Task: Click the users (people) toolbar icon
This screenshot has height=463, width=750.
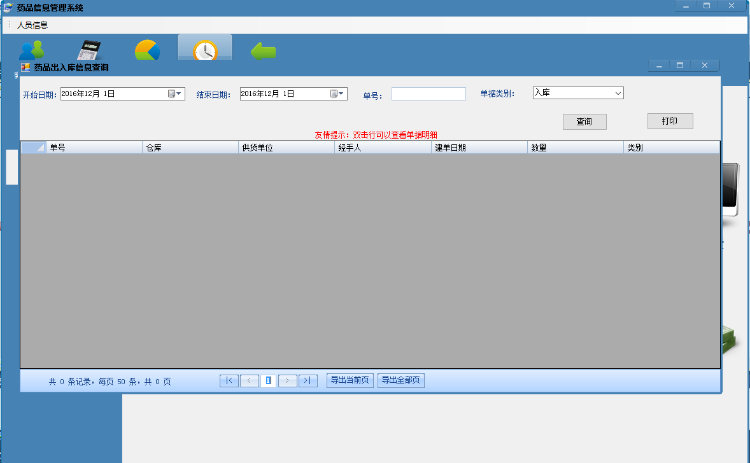Action: point(31,50)
